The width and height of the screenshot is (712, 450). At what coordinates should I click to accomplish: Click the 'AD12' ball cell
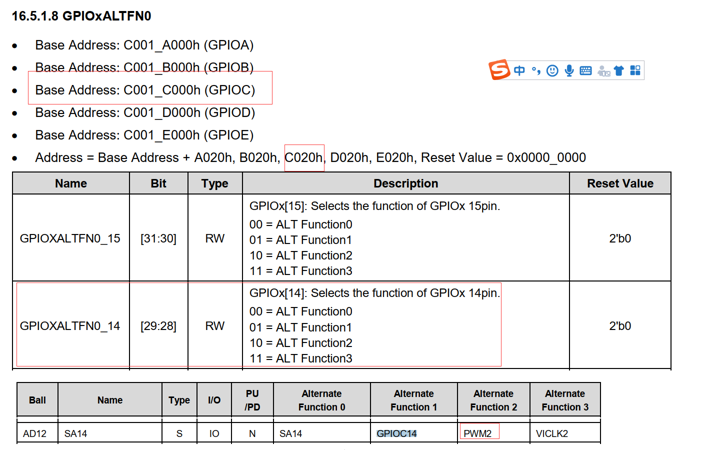pos(35,434)
